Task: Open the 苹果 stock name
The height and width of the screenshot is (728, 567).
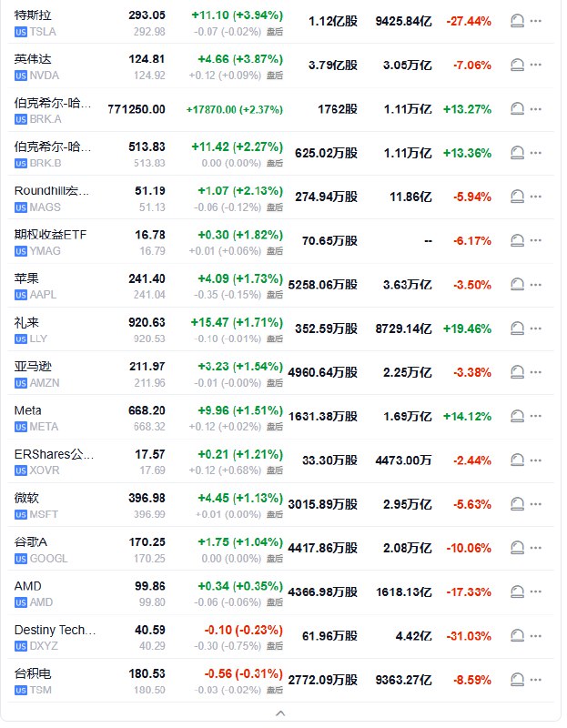Action: [x=26, y=278]
